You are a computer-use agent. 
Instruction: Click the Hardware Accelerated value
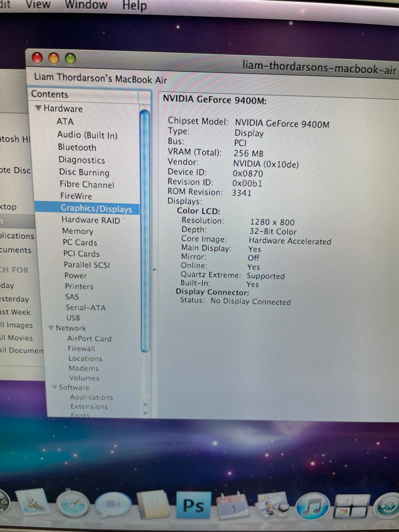[290, 241]
